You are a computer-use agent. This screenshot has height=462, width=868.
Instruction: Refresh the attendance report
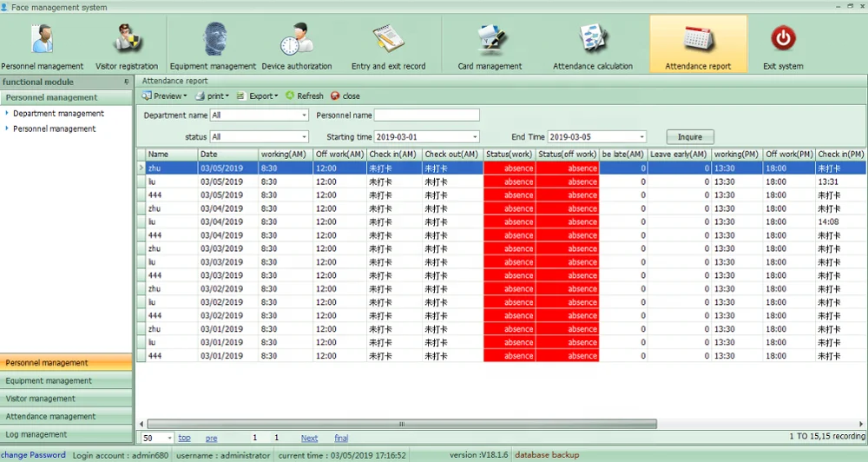(x=304, y=96)
